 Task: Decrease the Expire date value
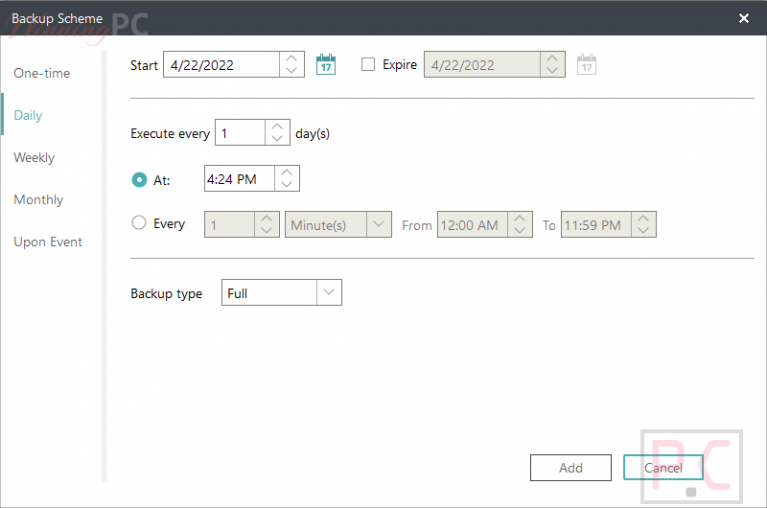pyautogui.click(x=552, y=70)
